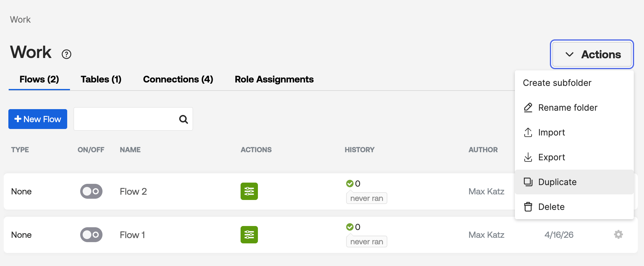Open the green actions icon for Flow 1
Image resolution: width=644 pixels, height=266 pixels.
(249, 235)
